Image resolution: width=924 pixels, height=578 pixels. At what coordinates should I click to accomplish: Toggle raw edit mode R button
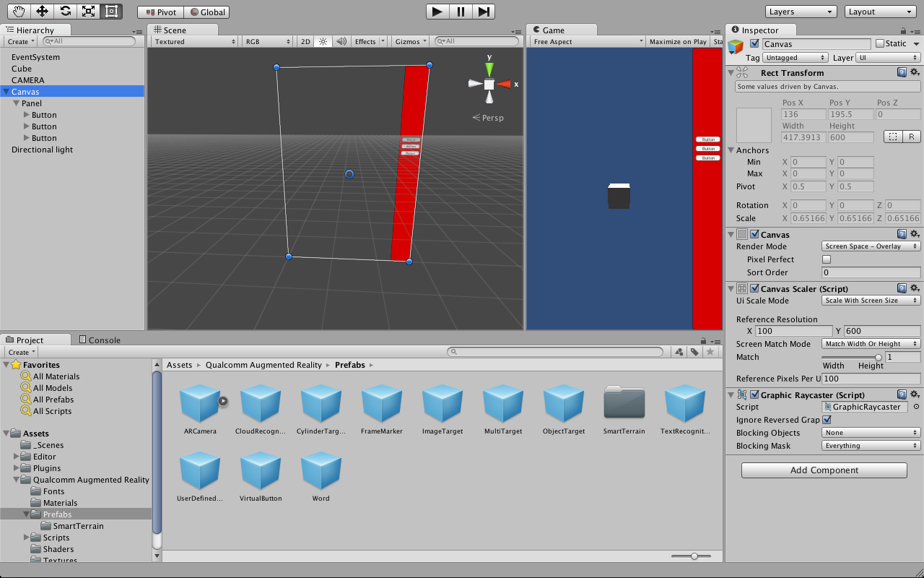pyautogui.click(x=911, y=137)
